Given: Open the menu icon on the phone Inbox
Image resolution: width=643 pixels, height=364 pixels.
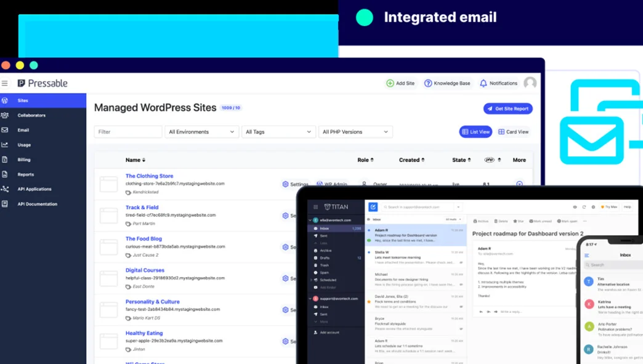Looking at the screenshot, I should [587, 256].
